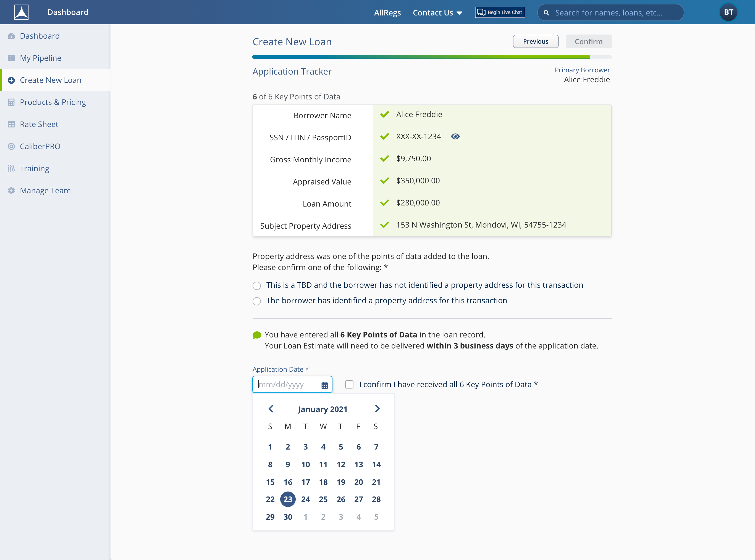
Task: Click Begin Live Chat button
Action: click(x=500, y=12)
